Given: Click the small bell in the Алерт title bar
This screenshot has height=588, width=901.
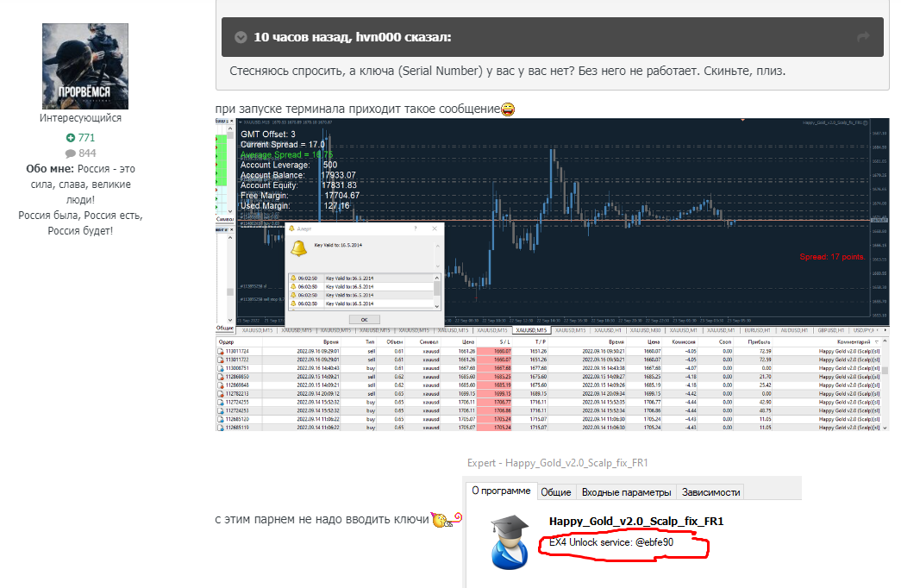Looking at the screenshot, I should click(x=291, y=228).
